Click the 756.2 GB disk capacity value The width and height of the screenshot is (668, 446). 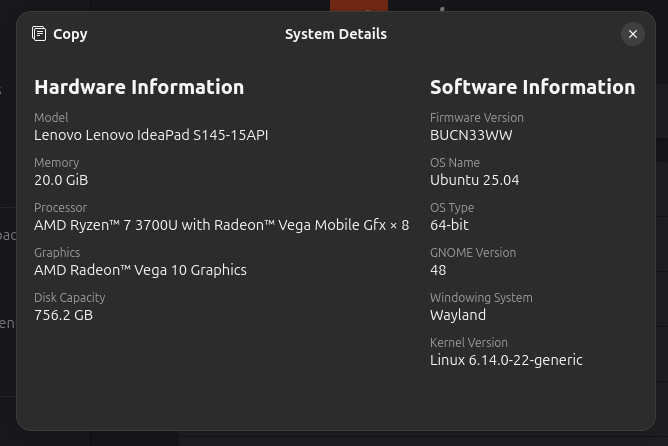tap(63, 315)
